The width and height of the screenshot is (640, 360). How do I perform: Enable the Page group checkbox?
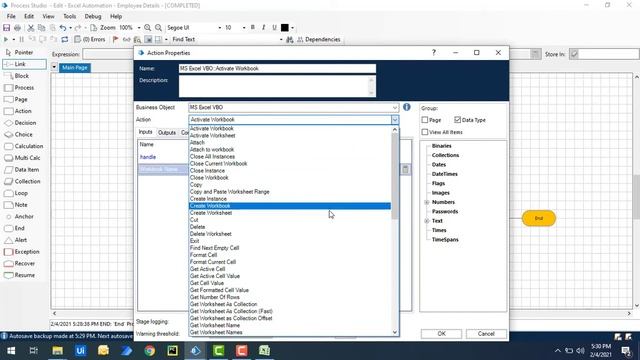click(425, 120)
